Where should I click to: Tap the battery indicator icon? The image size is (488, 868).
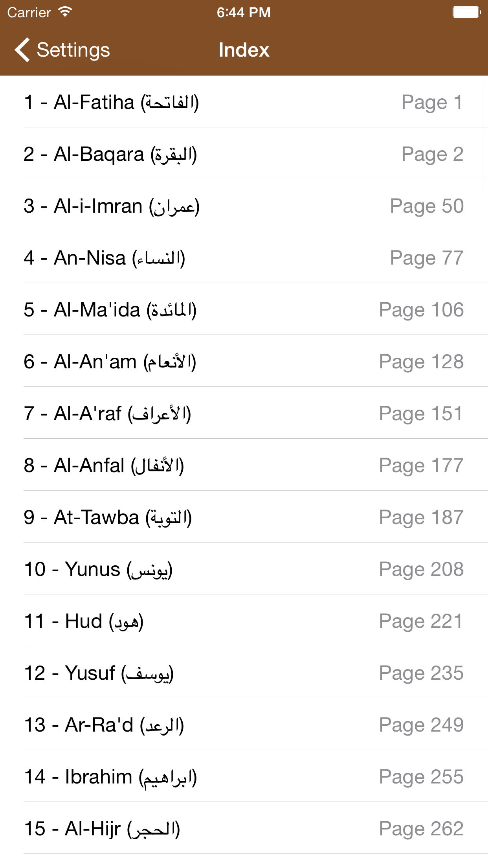coord(466,12)
